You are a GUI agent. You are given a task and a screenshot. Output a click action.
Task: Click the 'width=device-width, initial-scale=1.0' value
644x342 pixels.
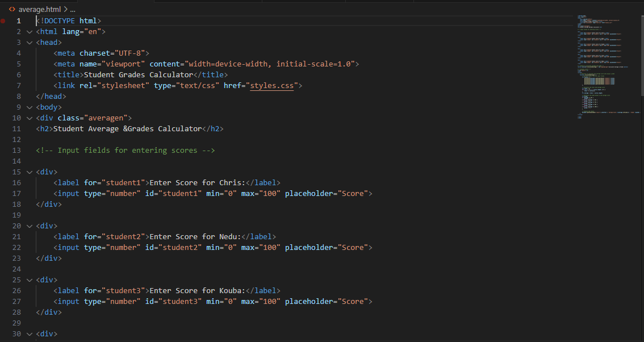(x=270, y=64)
